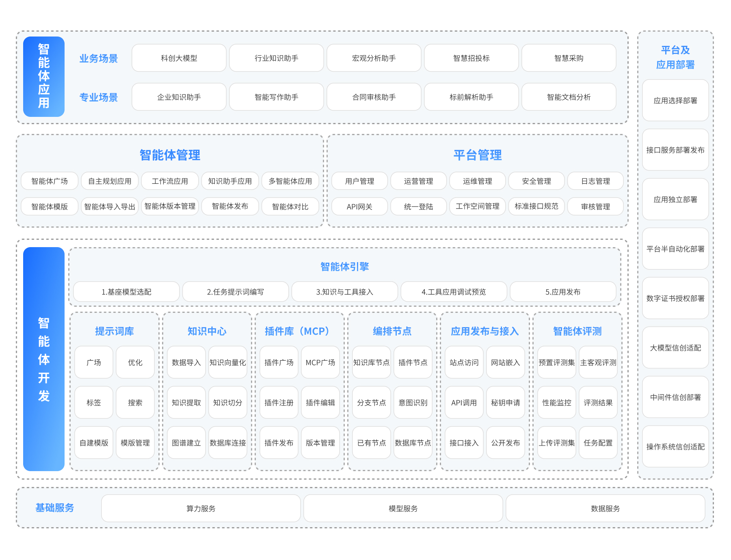Select 智能写作助手 in 专业场景 row
This screenshot has width=731, height=560.
(x=276, y=97)
